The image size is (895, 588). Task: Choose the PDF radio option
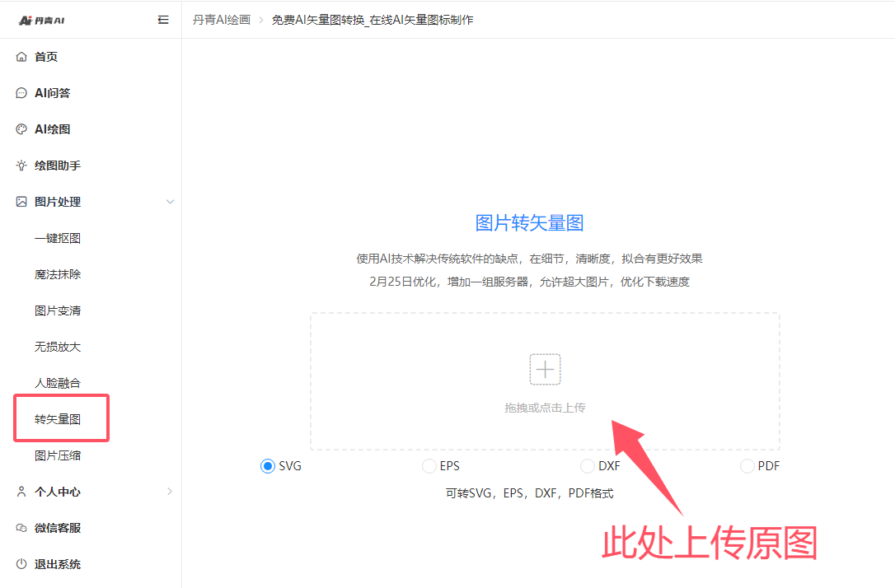click(x=747, y=466)
